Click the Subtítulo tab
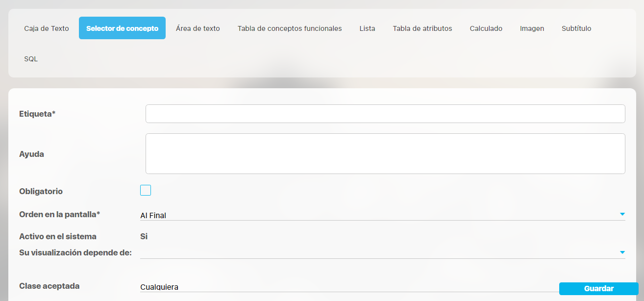 (576, 28)
